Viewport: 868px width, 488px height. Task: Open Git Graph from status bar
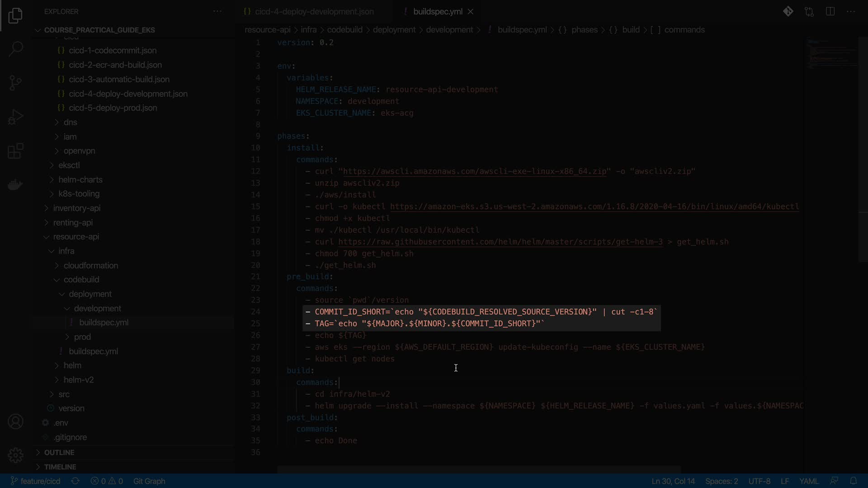149,481
